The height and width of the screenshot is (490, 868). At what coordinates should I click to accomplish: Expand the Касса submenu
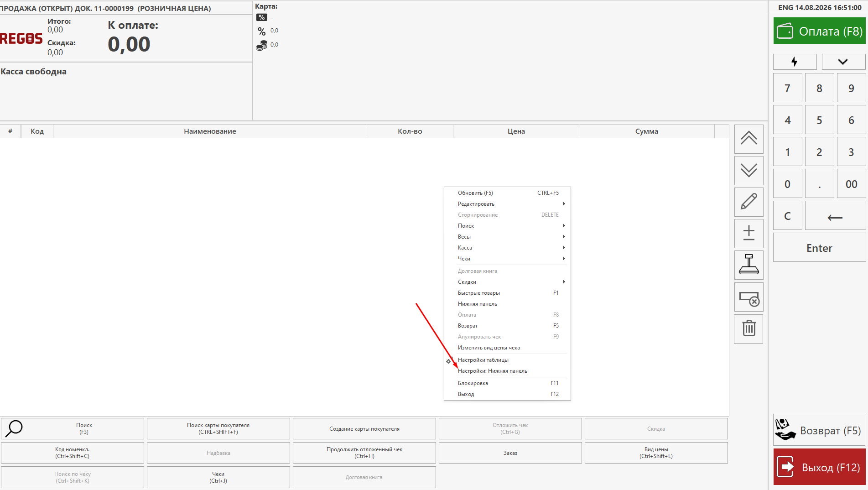[x=507, y=248]
